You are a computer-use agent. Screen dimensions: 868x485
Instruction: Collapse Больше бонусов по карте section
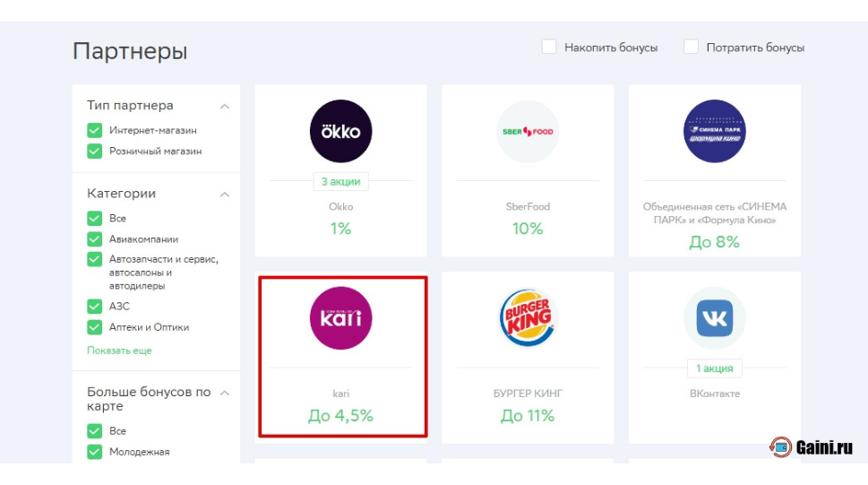pos(224,393)
